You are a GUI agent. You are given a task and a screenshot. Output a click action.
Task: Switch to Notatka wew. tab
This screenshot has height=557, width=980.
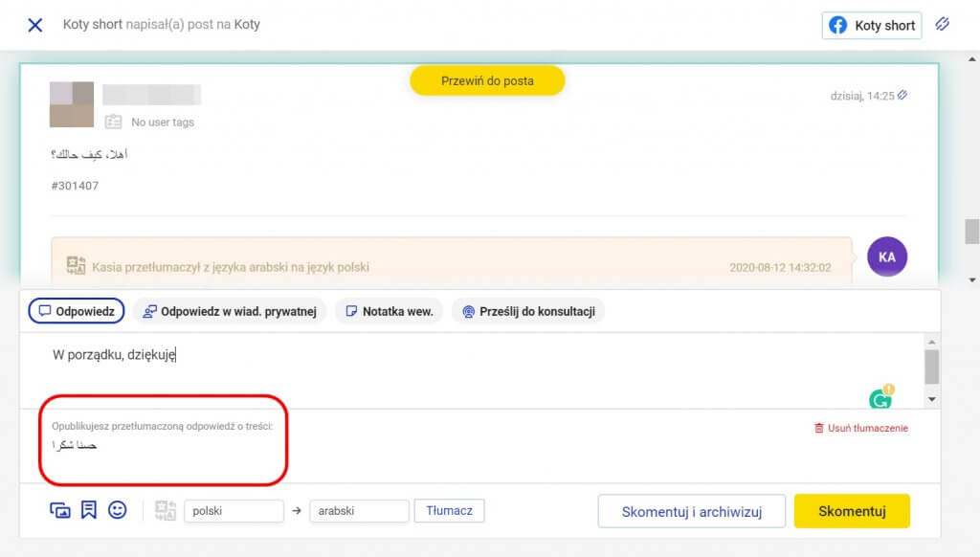point(389,311)
